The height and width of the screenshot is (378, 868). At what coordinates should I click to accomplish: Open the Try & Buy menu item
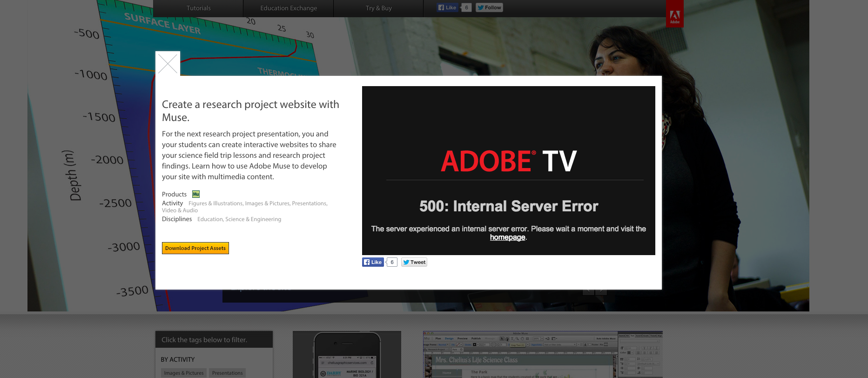378,8
